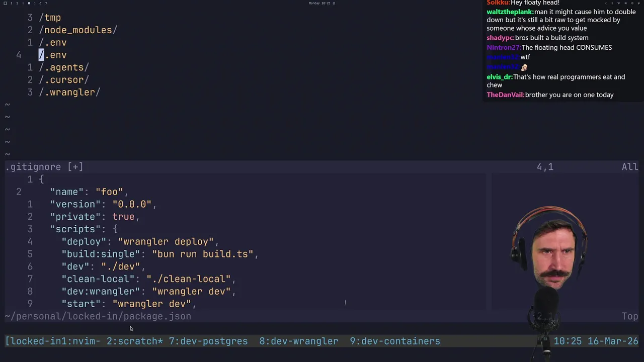Click chat username shadypc

(500, 38)
